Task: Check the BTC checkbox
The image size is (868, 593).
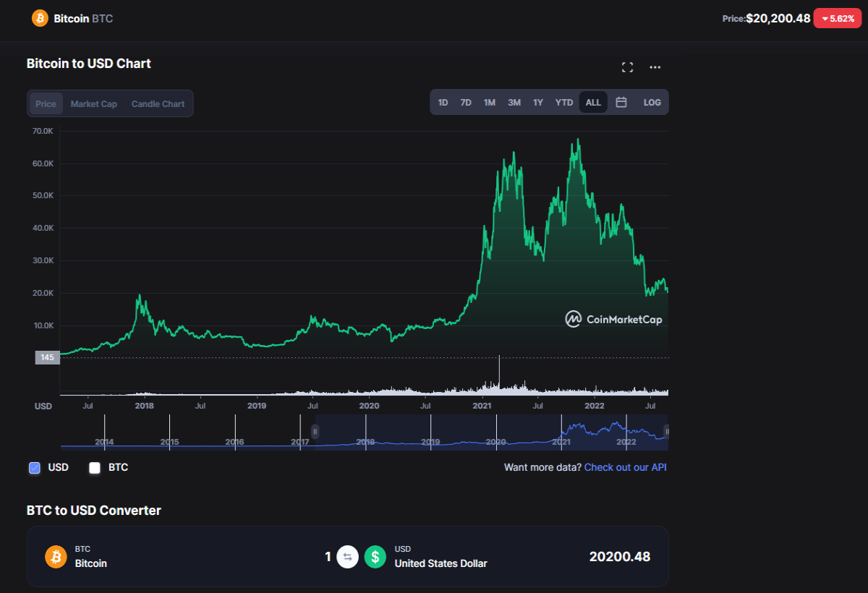Action: (x=95, y=468)
